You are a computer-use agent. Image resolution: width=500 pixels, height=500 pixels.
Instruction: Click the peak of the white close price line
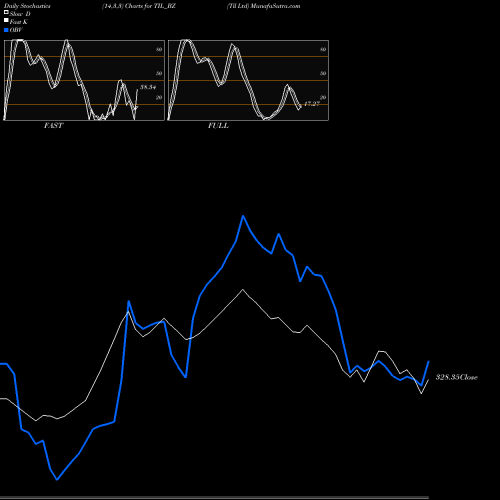[x=243, y=290]
